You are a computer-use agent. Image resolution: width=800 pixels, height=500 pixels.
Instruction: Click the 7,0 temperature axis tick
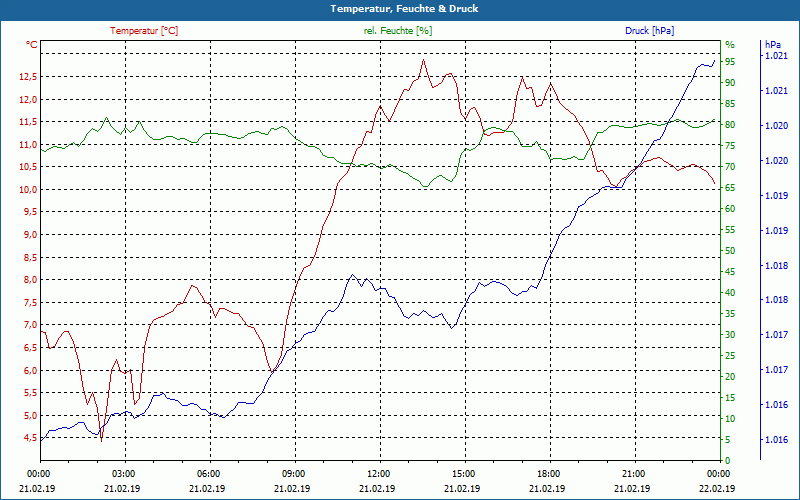coord(30,325)
